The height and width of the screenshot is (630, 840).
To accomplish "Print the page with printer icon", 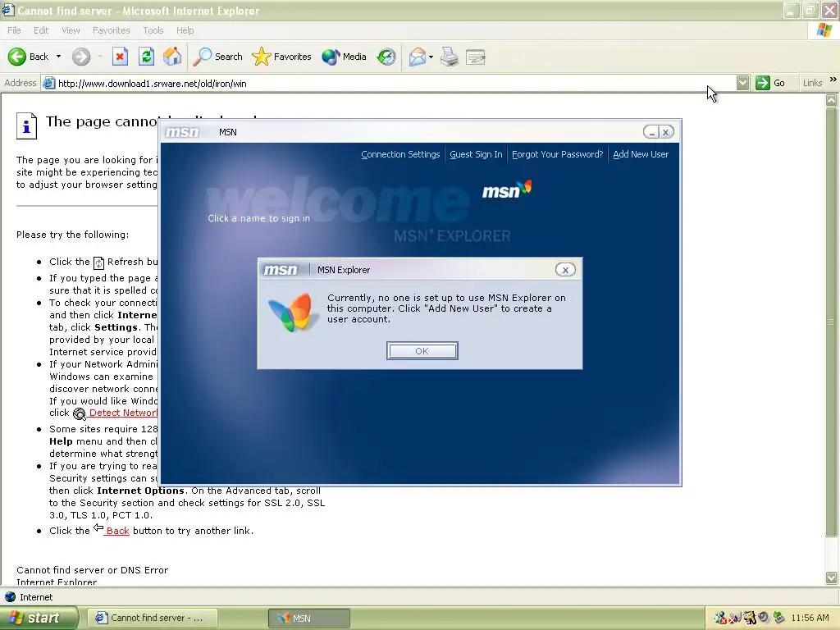I will [450, 57].
